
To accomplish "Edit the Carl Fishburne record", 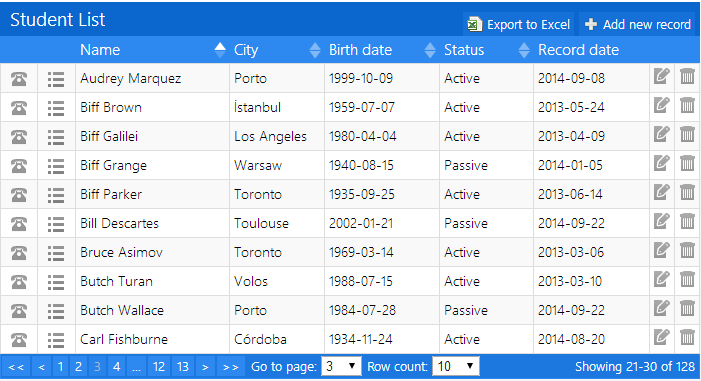I will pos(661,337).
